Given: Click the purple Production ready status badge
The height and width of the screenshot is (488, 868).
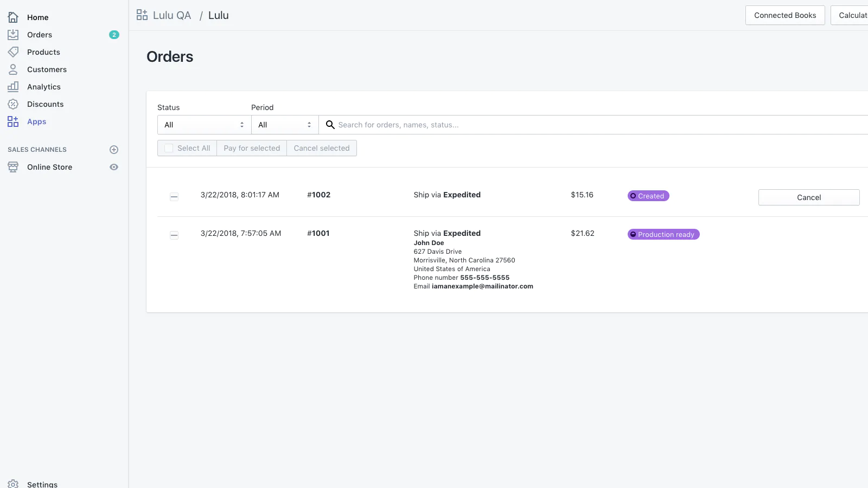Looking at the screenshot, I should (x=663, y=234).
